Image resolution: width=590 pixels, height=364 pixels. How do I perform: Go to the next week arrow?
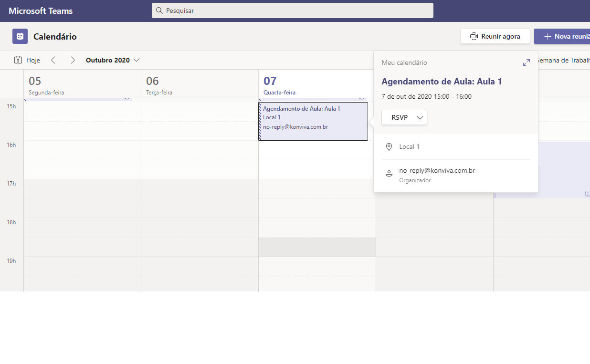(73, 60)
